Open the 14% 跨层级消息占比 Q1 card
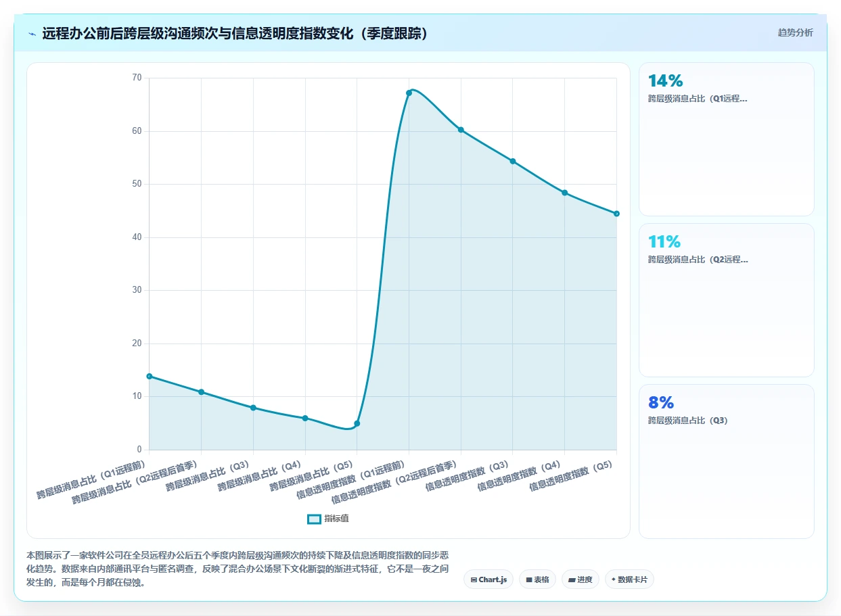Screen dimensions: 841x616 point(726,139)
